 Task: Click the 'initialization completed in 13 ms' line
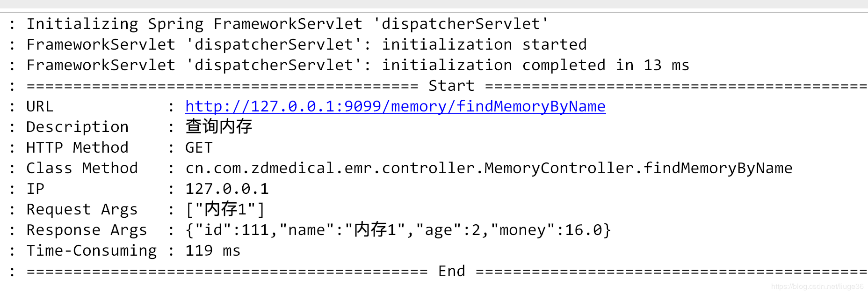click(x=358, y=65)
